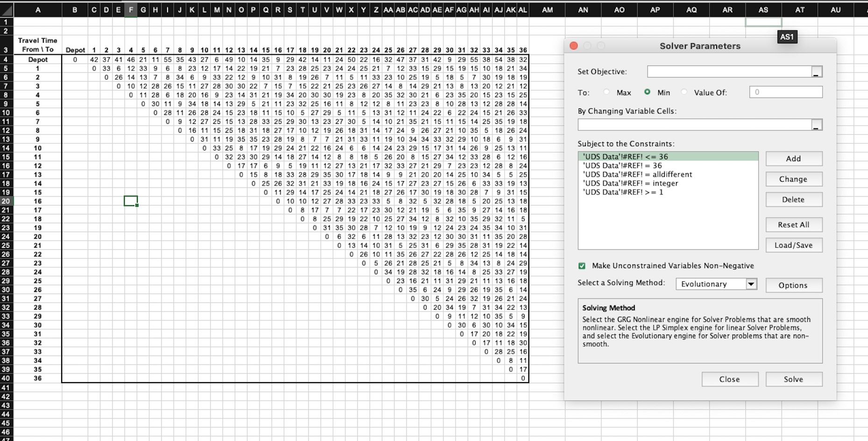Select the Max radio button
Screen dimensions: 868x441
tap(606, 92)
